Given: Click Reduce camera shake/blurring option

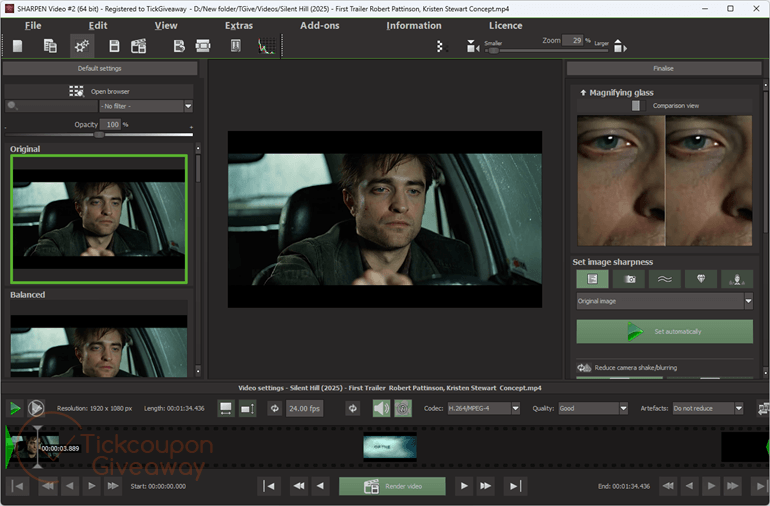Looking at the screenshot, I should 635,367.
